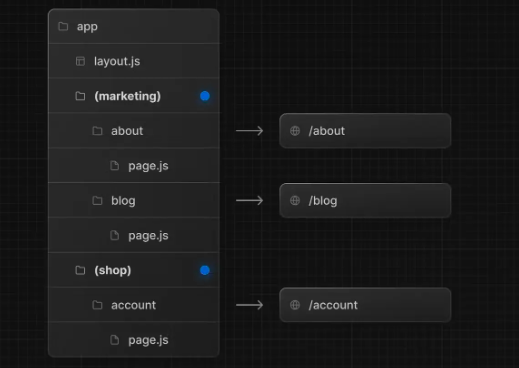Select the '(marketing)' route group label
The width and height of the screenshot is (519, 368).
pos(128,96)
